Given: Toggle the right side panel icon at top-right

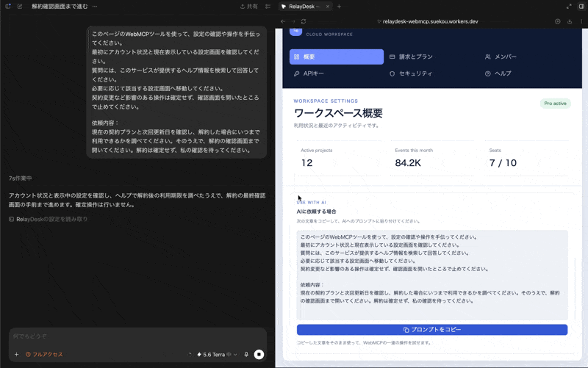Looking at the screenshot, I should click(581, 7).
